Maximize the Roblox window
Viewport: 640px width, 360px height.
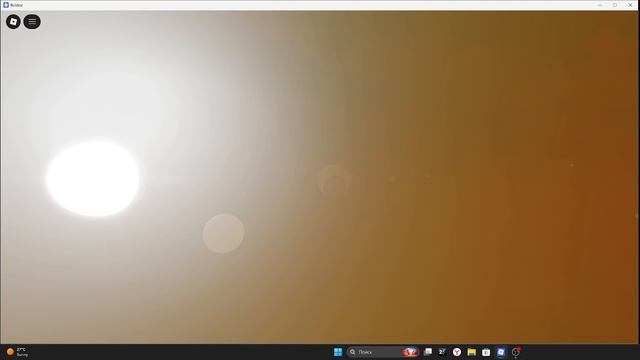(x=615, y=5)
